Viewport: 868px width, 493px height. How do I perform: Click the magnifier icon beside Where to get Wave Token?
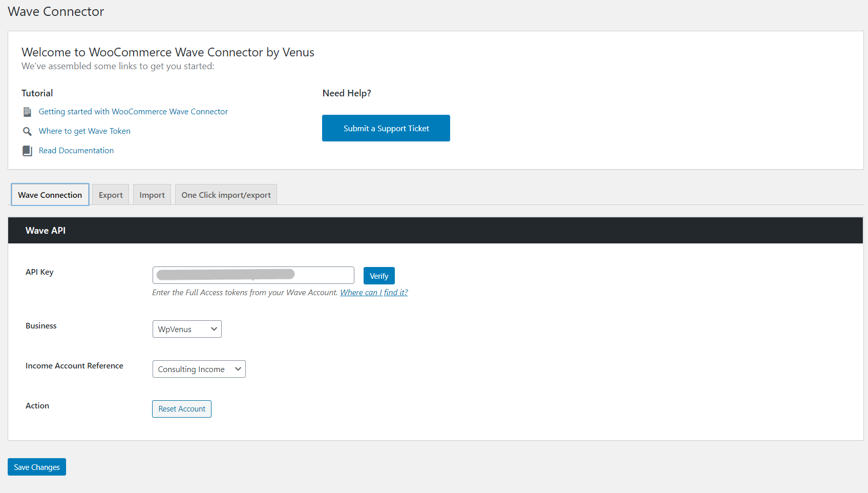(27, 131)
